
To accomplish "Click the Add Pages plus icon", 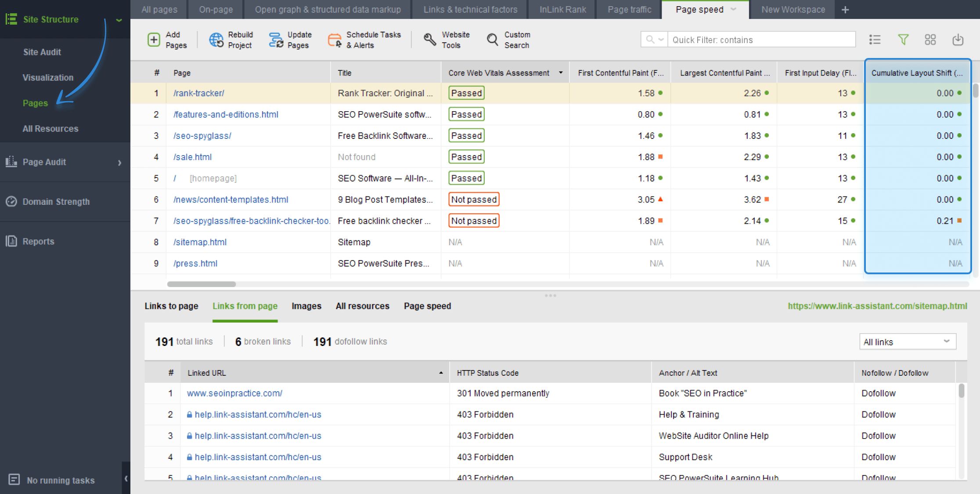I will (x=154, y=40).
